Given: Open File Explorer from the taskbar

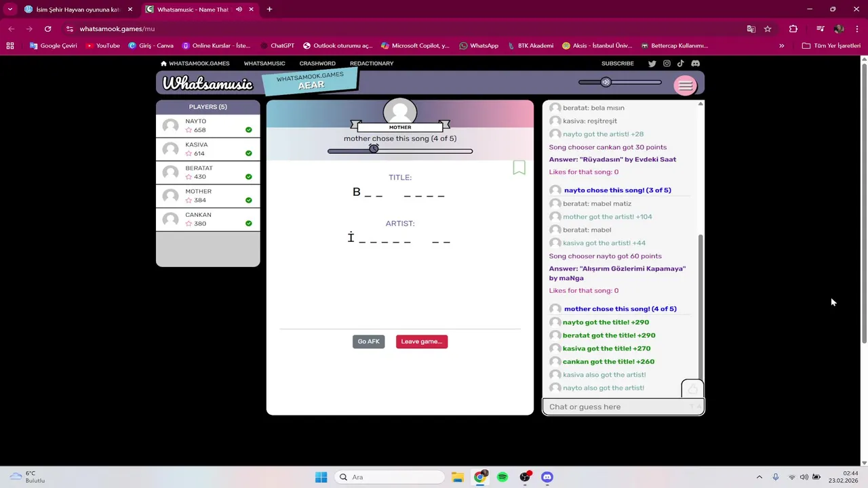Looking at the screenshot, I should (x=457, y=477).
